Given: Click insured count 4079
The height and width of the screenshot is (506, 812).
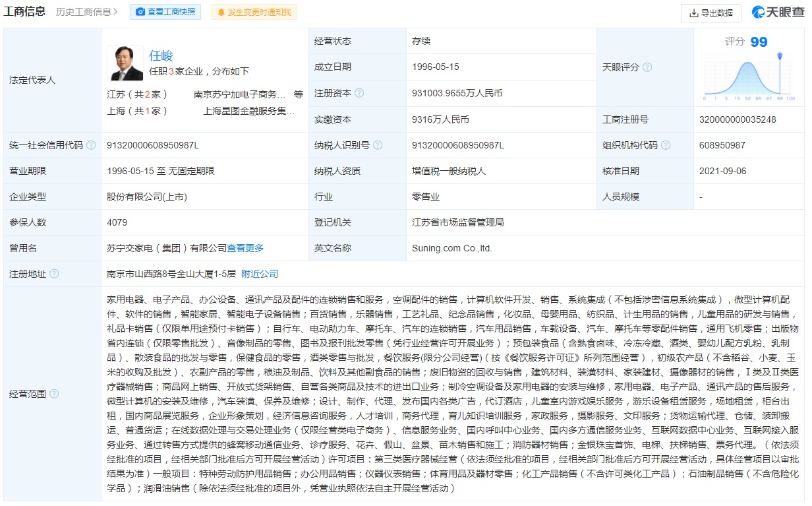Looking at the screenshot, I should pyautogui.click(x=117, y=222).
